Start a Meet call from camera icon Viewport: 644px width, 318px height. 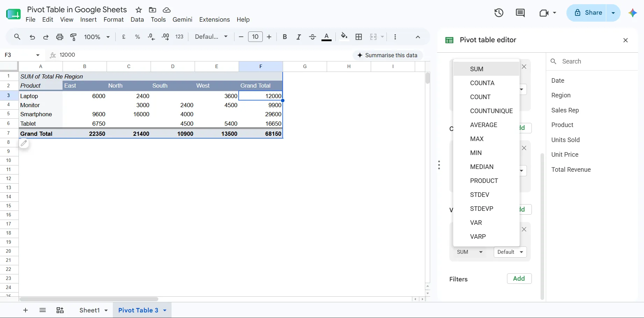pyautogui.click(x=544, y=13)
